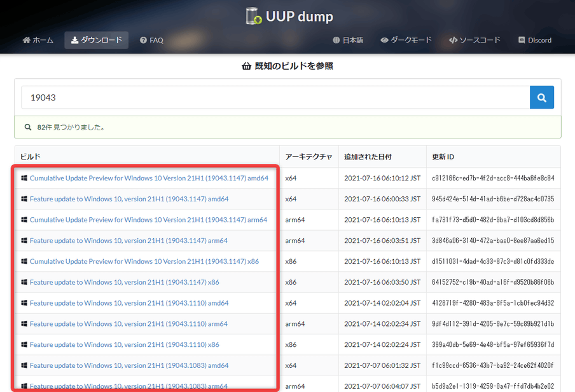Viewport: 575px width, 392px height.
Task: Click the blue magnifier search button
Action: pos(542,97)
